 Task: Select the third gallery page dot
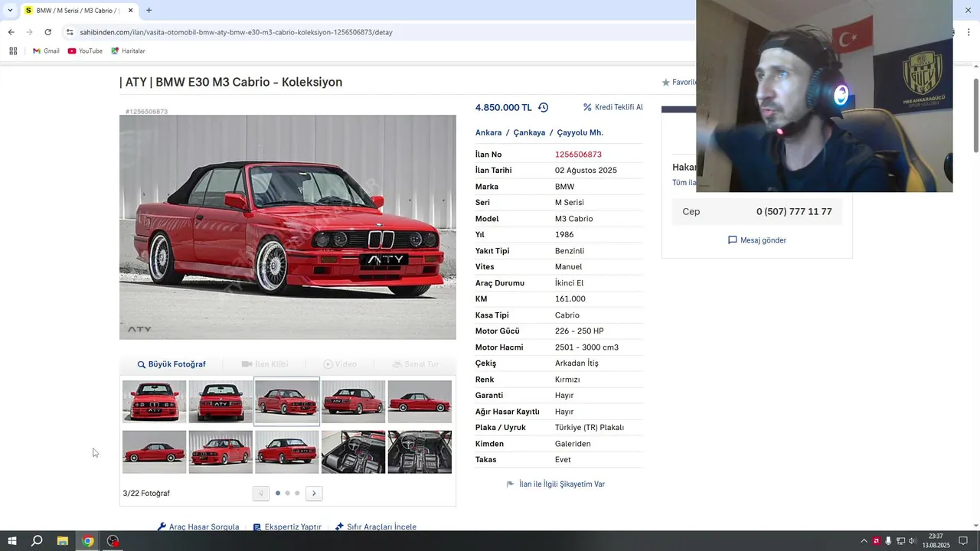coord(297,494)
